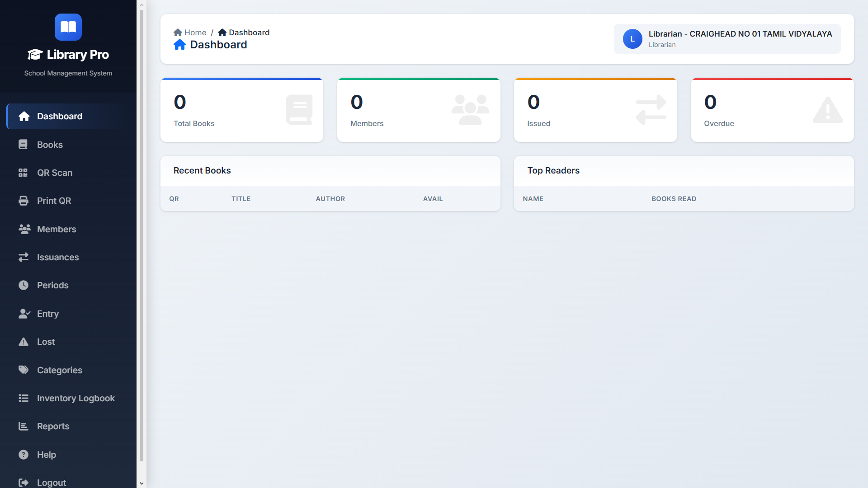Image resolution: width=868 pixels, height=488 pixels.
Task: Click the Logout exit icon
Action: (x=24, y=483)
